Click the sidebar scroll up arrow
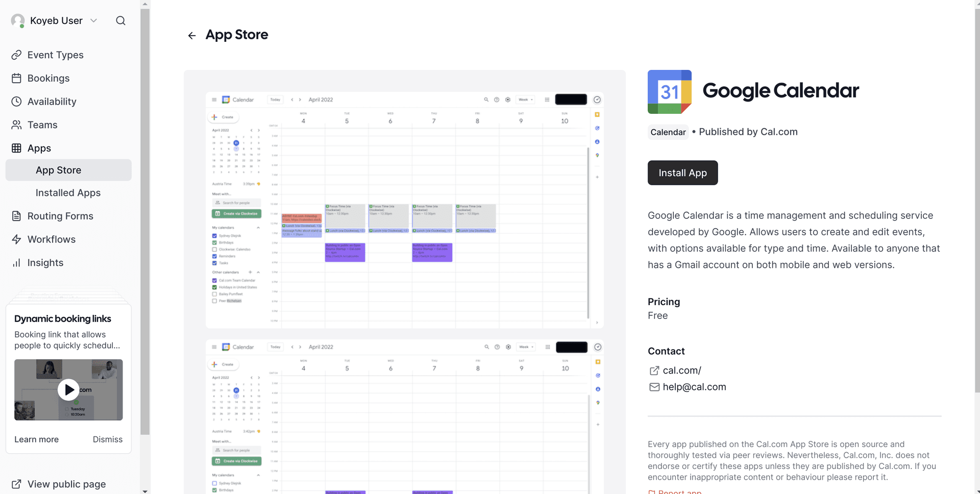This screenshot has width=980, height=494. (145, 4)
